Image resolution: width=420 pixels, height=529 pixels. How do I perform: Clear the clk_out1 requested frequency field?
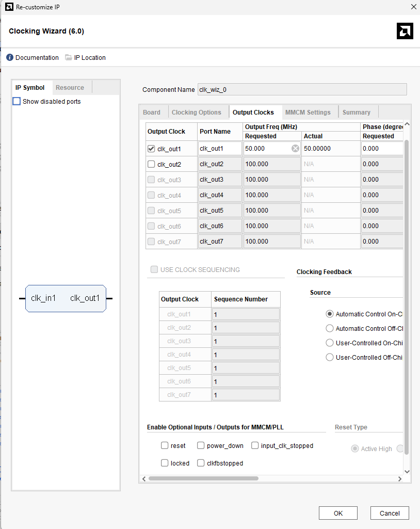point(295,149)
